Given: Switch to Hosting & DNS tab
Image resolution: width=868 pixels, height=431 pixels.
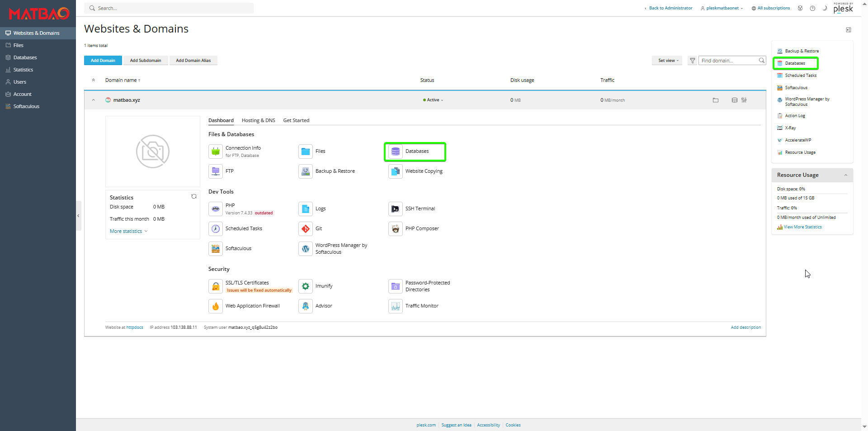Looking at the screenshot, I should [x=258, y=121].
